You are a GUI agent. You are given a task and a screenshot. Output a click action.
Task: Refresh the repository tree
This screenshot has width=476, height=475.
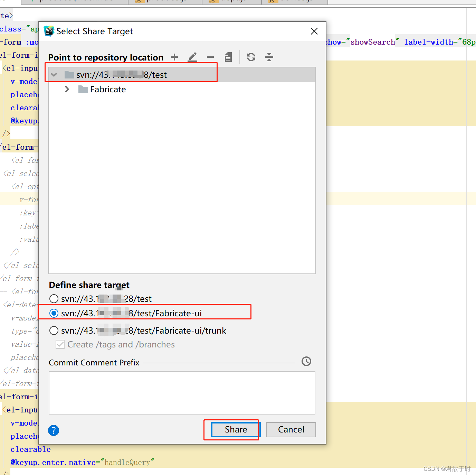pyautogui.click(x=251, y=57)
